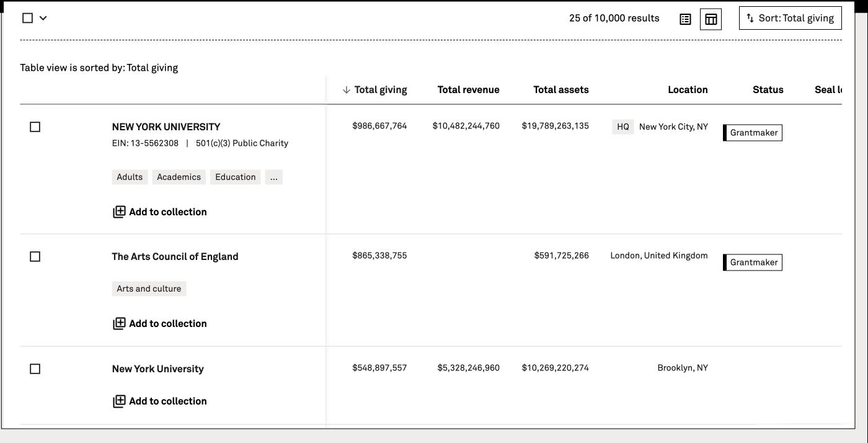Check The Arts Council of England checkbox

click(x=35, y=257)
